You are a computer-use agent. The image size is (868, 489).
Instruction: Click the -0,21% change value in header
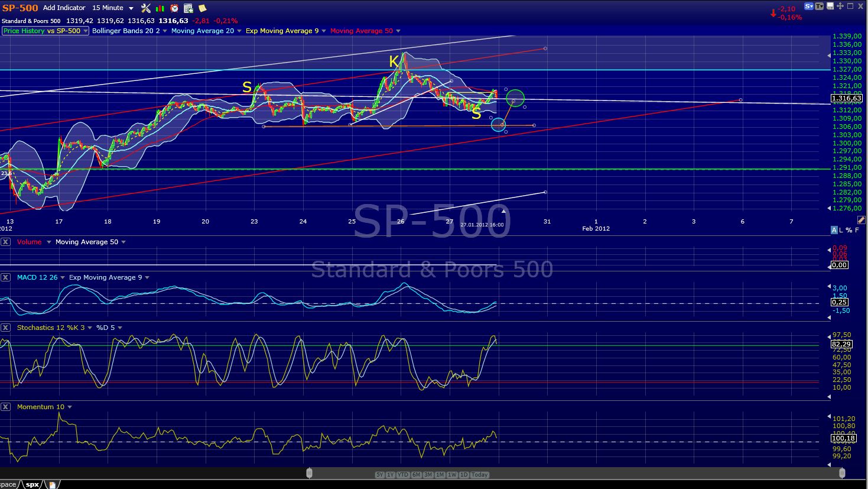coord(225,21)
